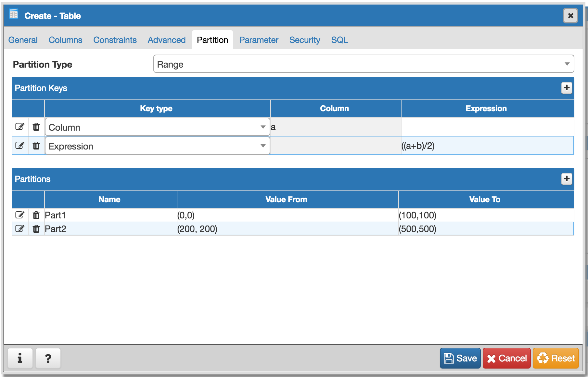588x377 pixels.
Task: Delete the Column partition key row
Action: pos(36,127)
